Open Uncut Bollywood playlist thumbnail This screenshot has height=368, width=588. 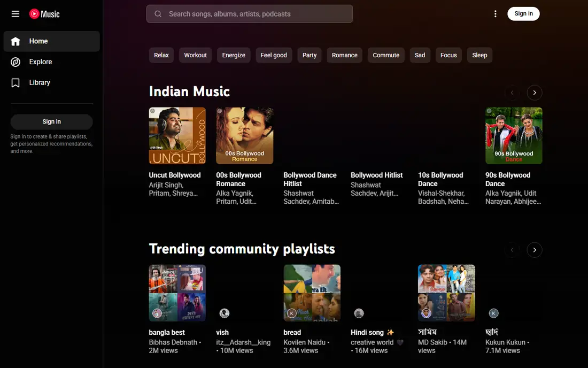click(177, 136)
